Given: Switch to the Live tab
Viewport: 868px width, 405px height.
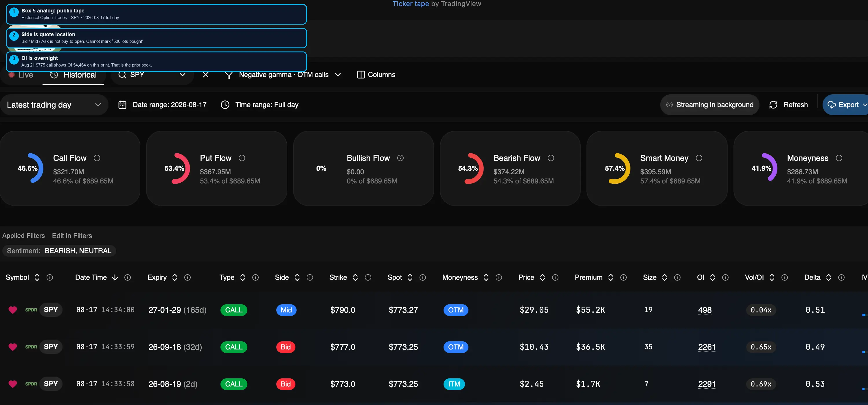Looking at the screenshot, I should [21, 75].
